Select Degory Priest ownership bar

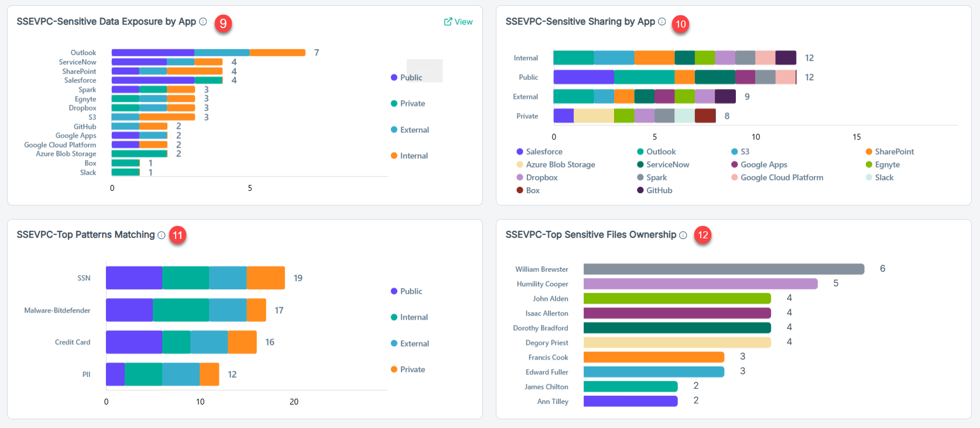(x=677, y=343)
